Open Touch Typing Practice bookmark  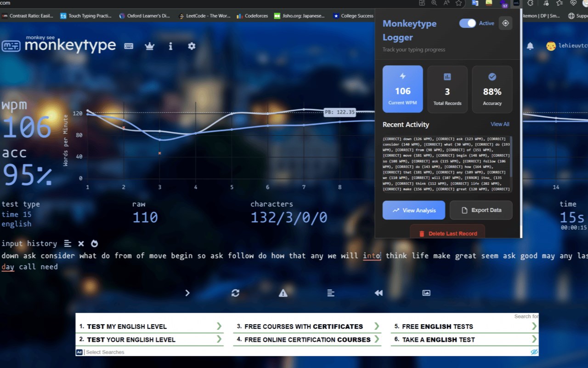pos(86,16)
